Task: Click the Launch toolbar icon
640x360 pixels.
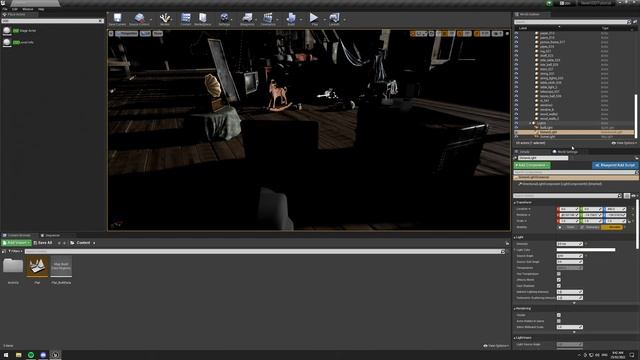Action: click(334, 18)
